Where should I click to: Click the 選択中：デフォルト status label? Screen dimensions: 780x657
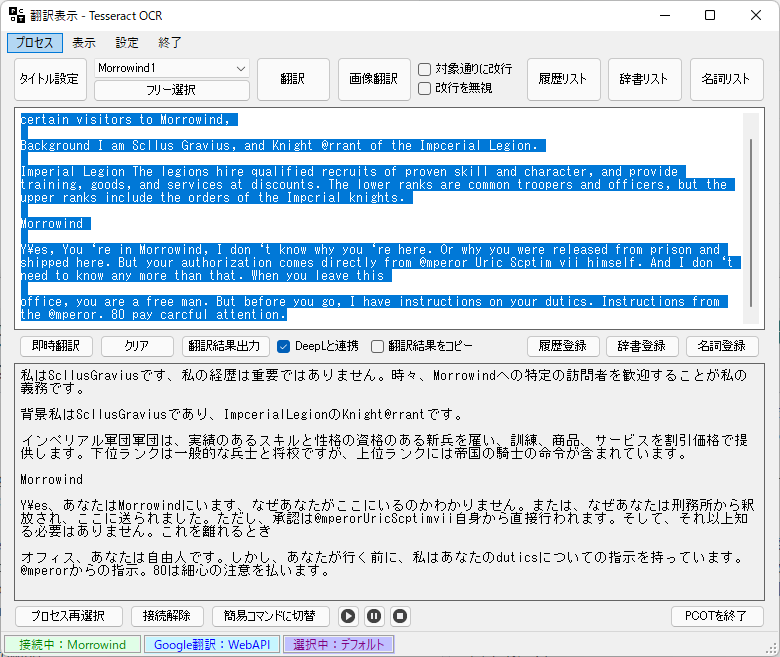pos(339,645)
